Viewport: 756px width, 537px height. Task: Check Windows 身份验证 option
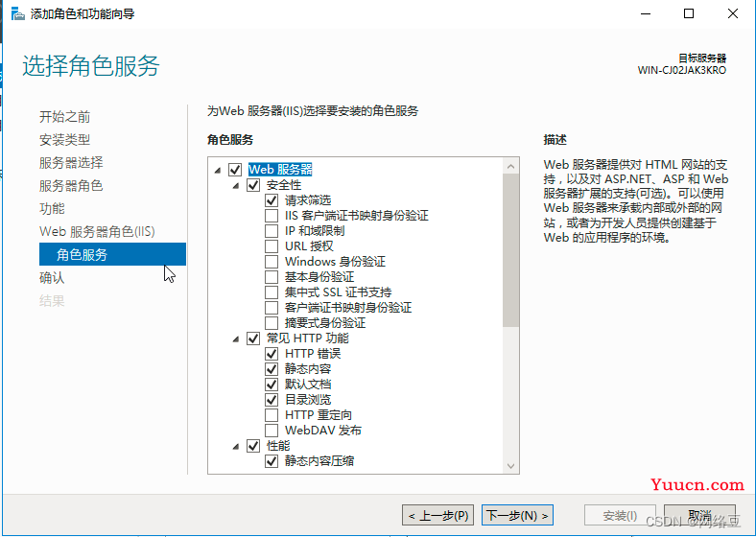pyautogui.click(x=272, y=262)
